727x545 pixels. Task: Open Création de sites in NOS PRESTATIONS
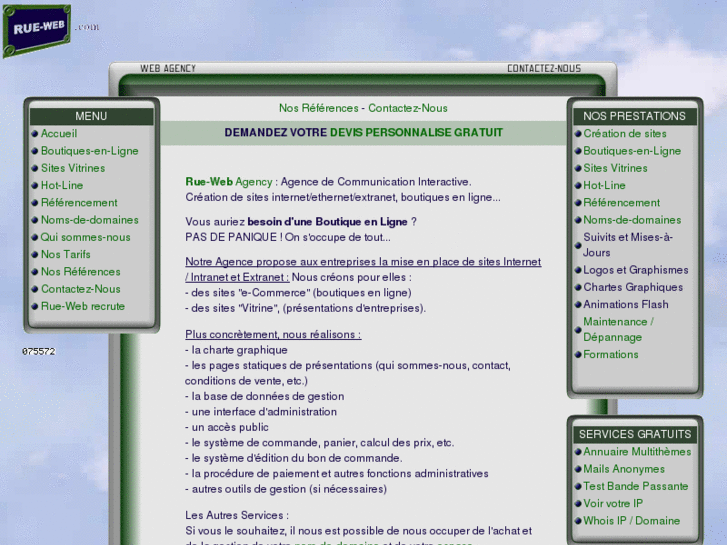625,134
